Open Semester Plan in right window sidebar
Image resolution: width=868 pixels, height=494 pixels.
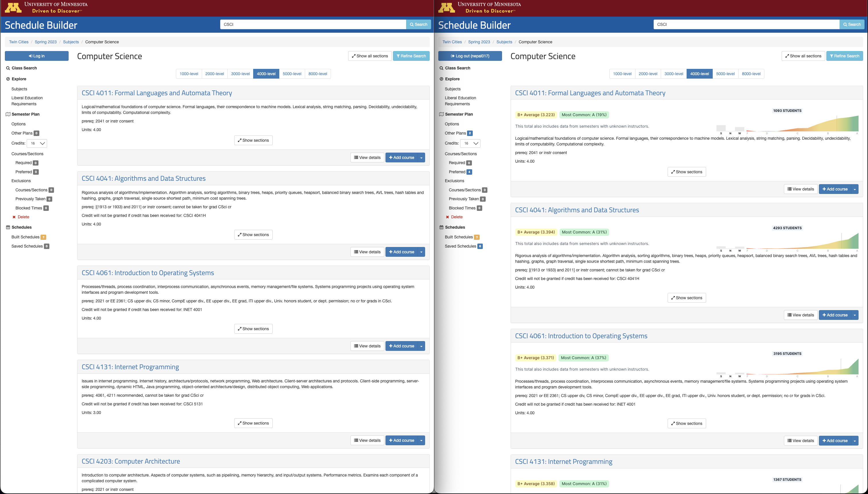(x=456, y=114)
